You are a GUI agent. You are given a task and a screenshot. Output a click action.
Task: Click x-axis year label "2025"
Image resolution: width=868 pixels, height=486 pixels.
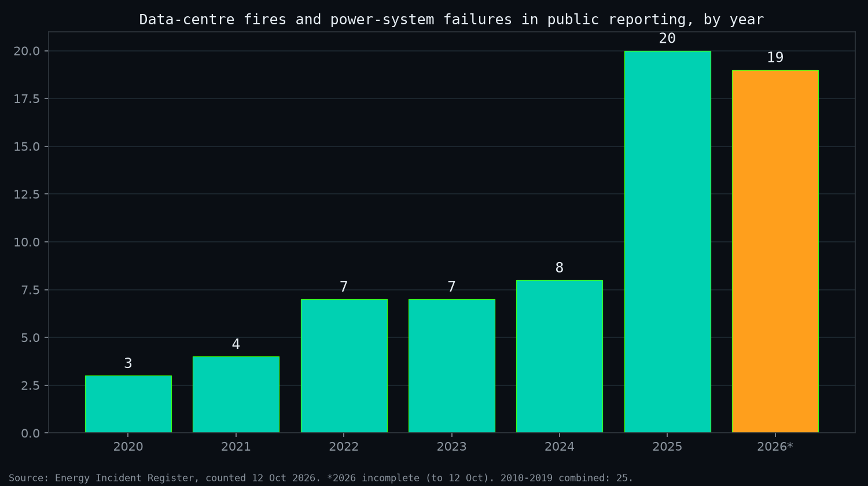[x=667, y=447]
